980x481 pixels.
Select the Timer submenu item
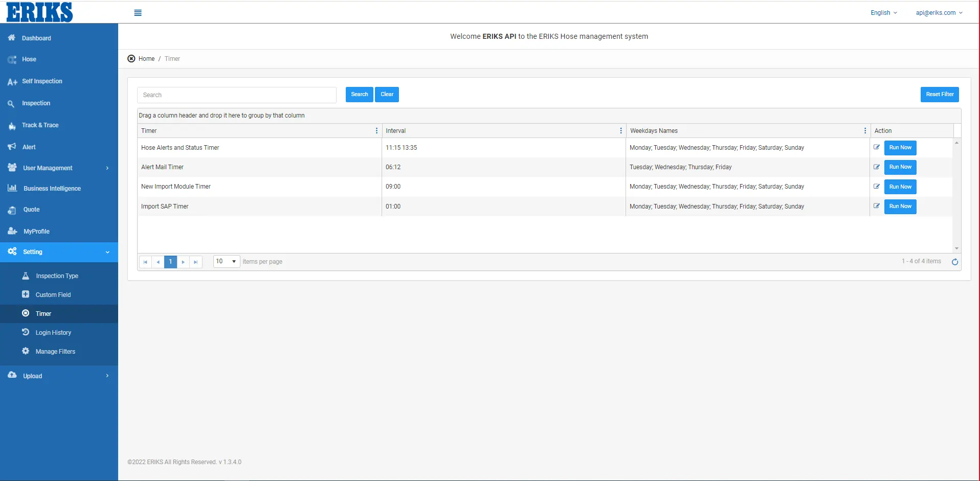(59, 314)
